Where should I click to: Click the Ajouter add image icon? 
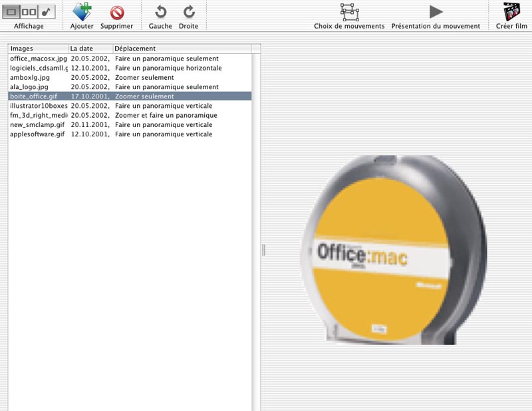click(x=82, y=12)
